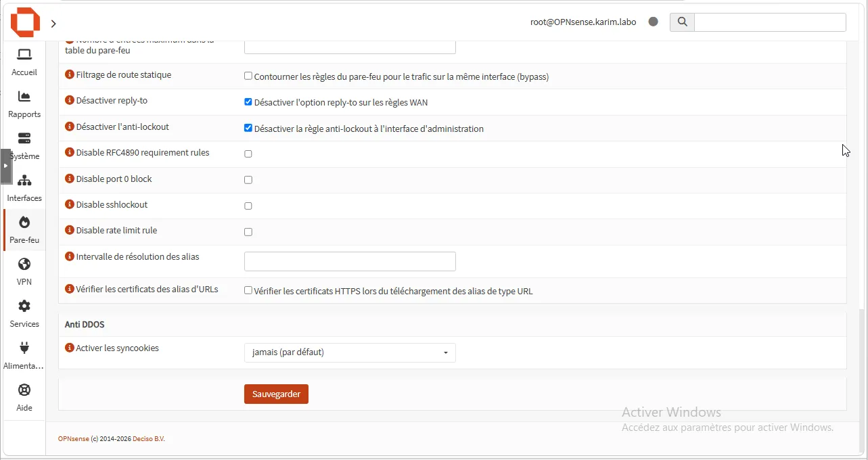868x460 pixels.
Task: Open the Interfaces network icon
Action: (x=24, y=181)
